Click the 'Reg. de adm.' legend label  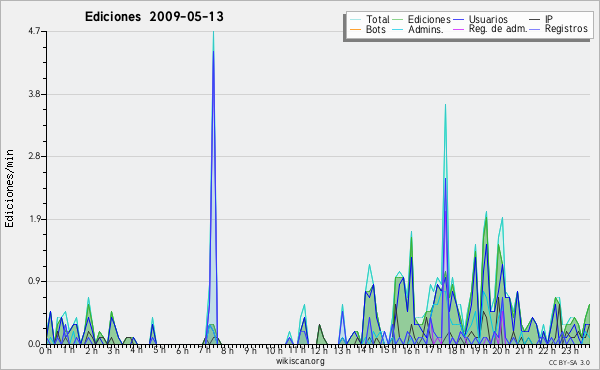click(x=498, y=29)
